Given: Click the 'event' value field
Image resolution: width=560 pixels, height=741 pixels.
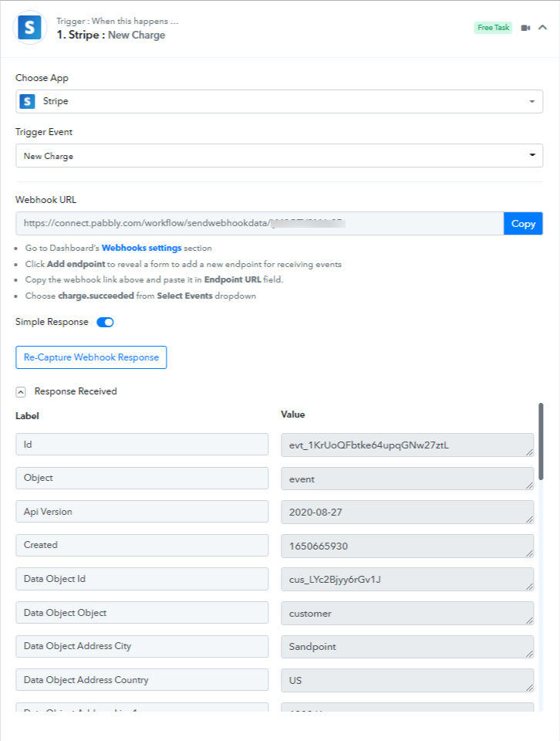Looking at the screenshot, I should click(407, 479).
